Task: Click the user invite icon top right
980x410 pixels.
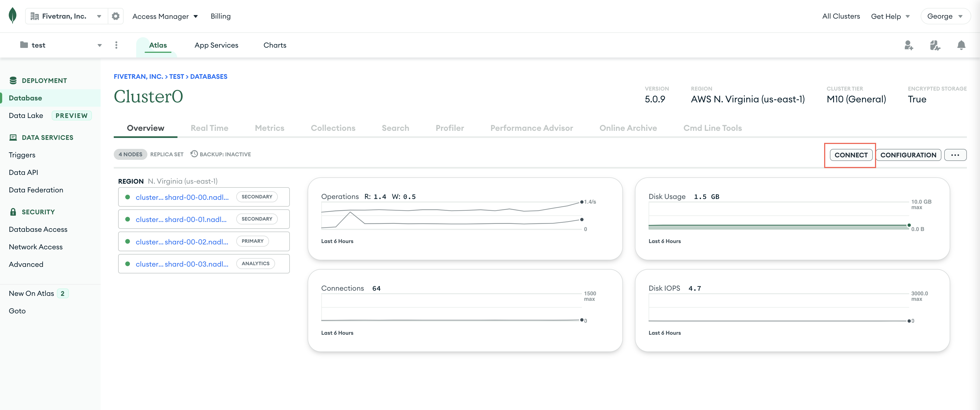Action: click(x=908, y=44)
